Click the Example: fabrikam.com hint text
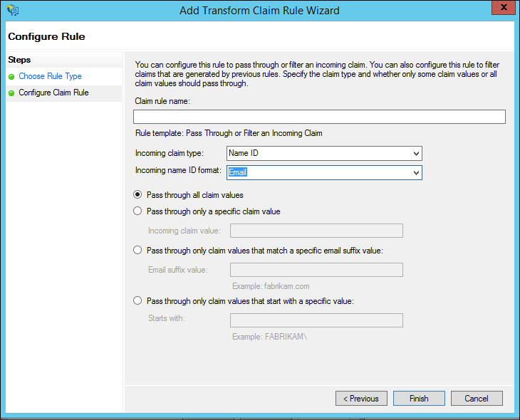This screenshot has height=420, width=520. [x=271, y=286]
